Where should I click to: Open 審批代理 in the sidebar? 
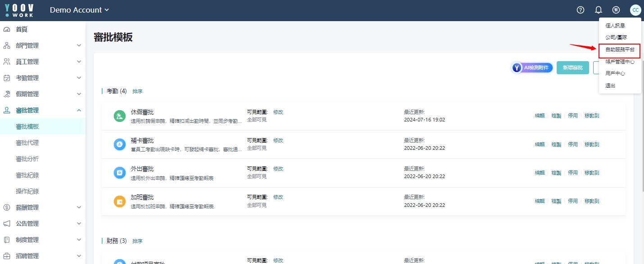(x=27, y=143)
